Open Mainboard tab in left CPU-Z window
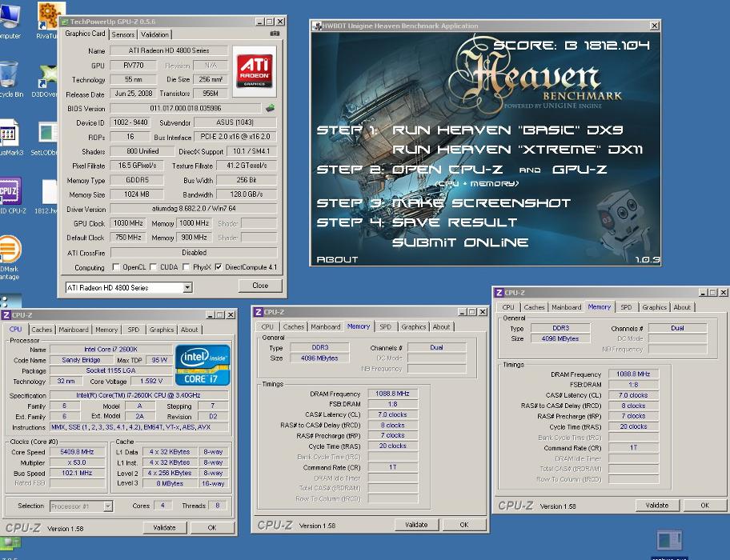 pos(73,330)
